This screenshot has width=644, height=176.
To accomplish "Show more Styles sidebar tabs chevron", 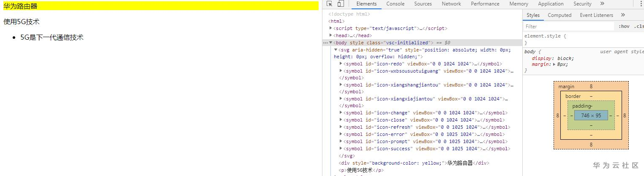I will click(623, 15).
